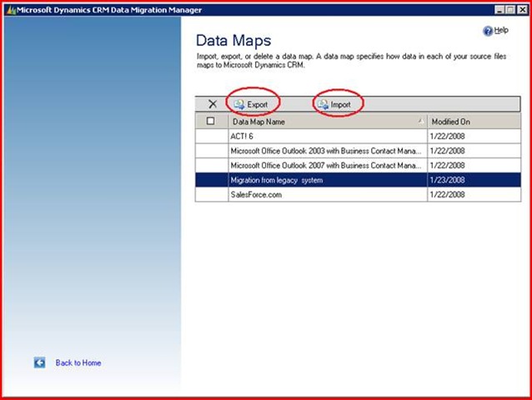532x400 pixels.
Task: Click the Export data map button
Action: coord(251,104)
